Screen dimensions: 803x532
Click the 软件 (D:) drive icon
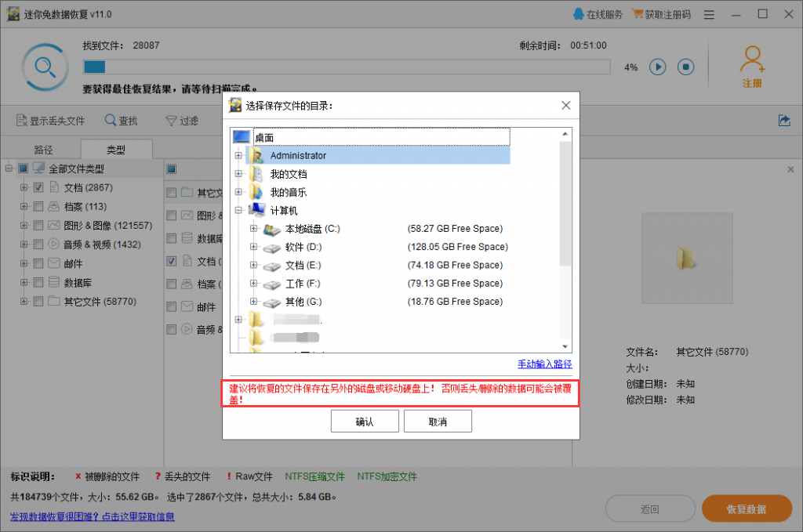[x=272, y=248]
